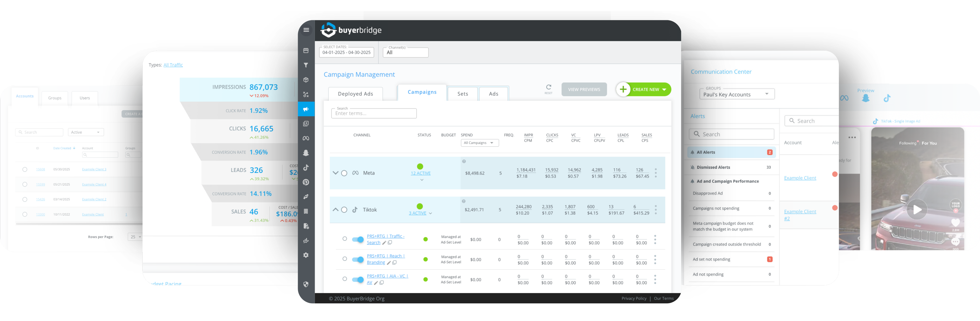Play the TikTok preview video
Viewport: 980px width, 321px height.
917,209
